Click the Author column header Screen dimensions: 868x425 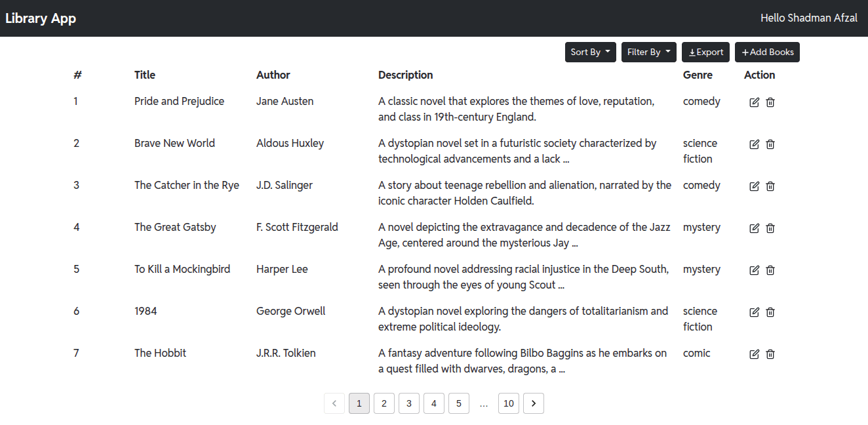[x=273, y=75]
